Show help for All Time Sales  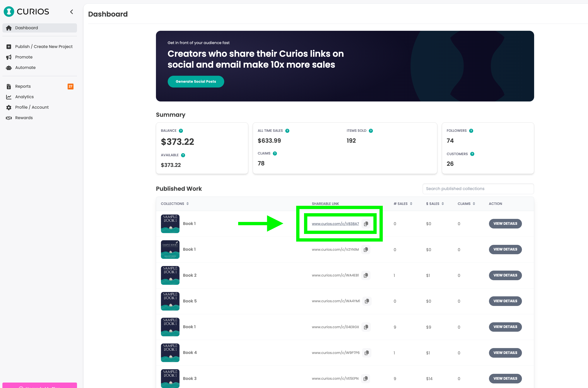click(287, 131)
